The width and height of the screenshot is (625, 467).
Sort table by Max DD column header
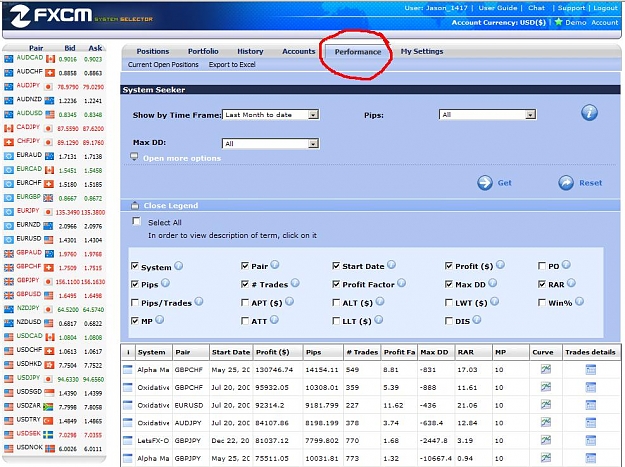[436, 352]
